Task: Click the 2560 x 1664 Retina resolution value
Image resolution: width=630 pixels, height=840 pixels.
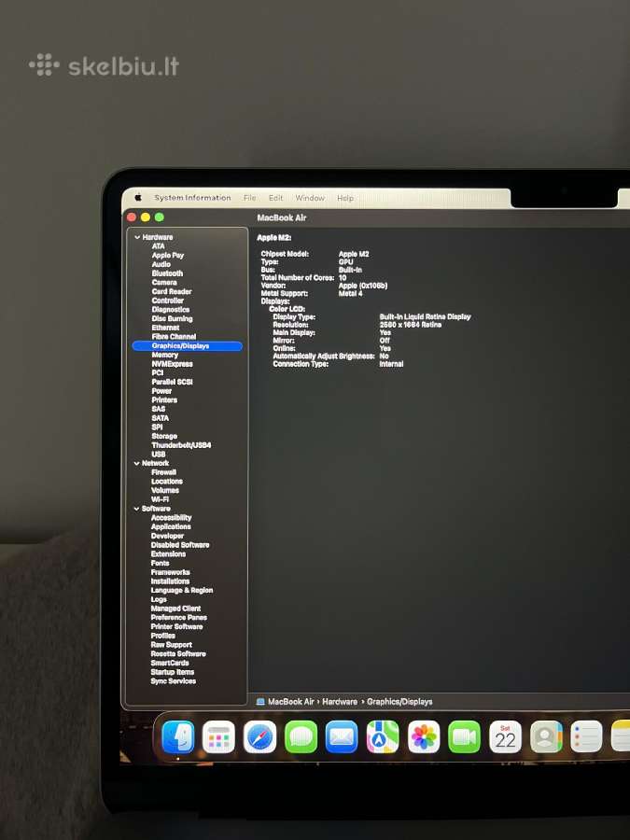Action: [411, 325]
